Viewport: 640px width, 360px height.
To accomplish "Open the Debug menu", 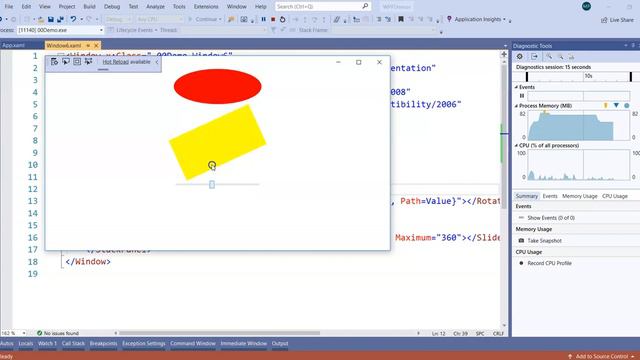I will coord(112,7).
